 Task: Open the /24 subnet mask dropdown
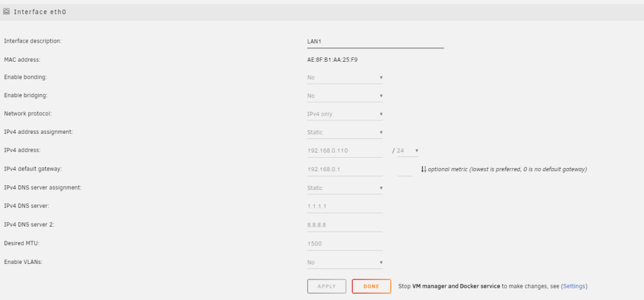pyautogui.click(x=408, y=151)
